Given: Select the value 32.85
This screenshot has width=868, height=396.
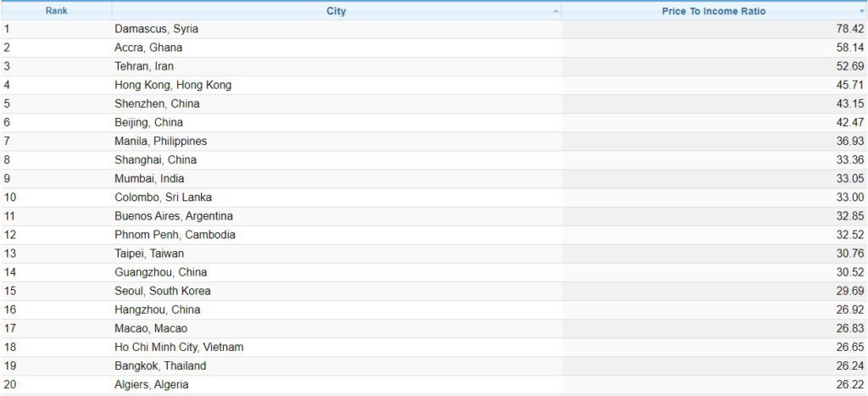Looking at the screenshot, I should (x=849, y=216).
